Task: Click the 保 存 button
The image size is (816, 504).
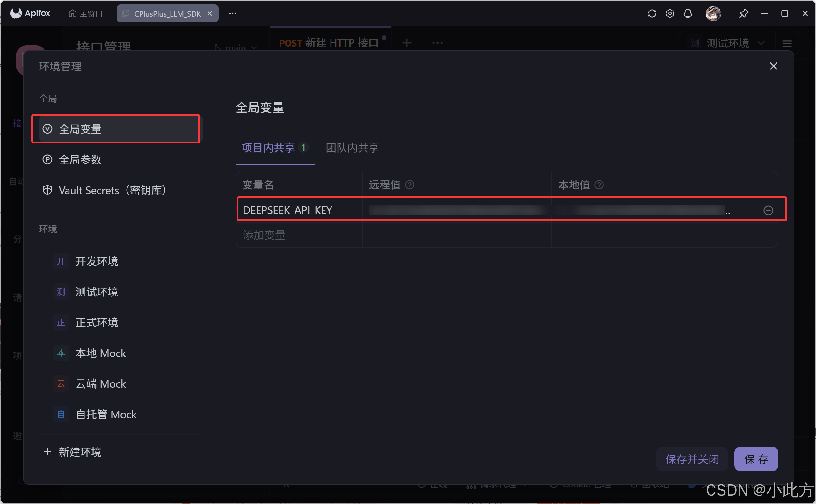Action: pos(756,459)
